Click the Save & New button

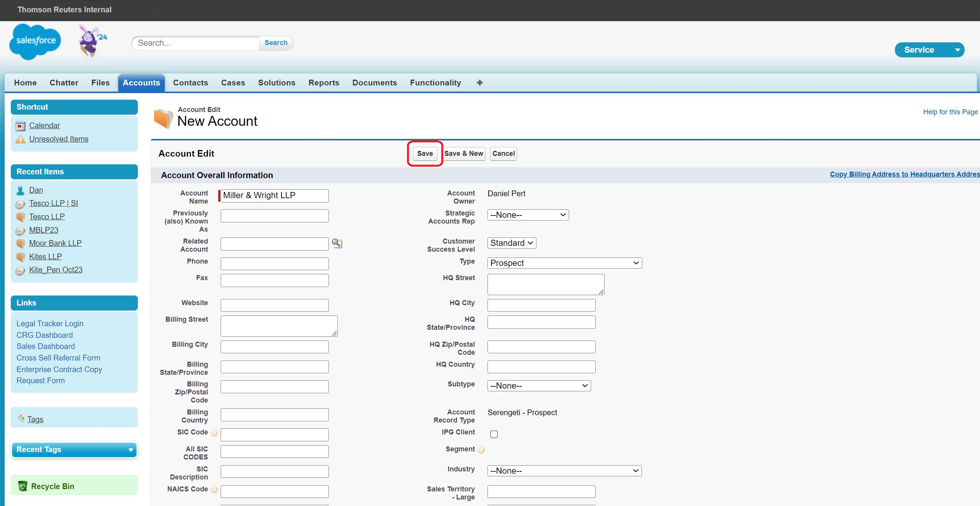[x=464, y=154]
